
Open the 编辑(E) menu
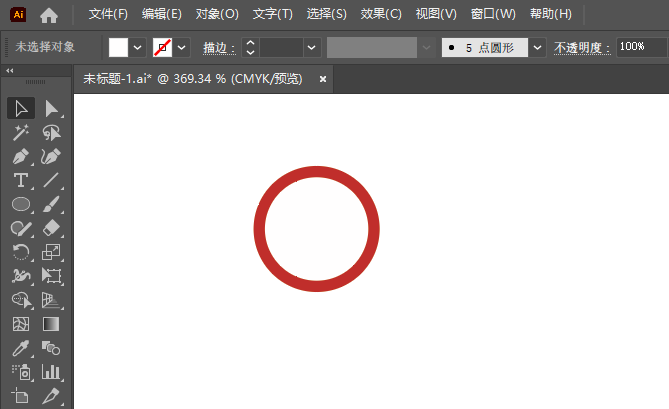162,15
